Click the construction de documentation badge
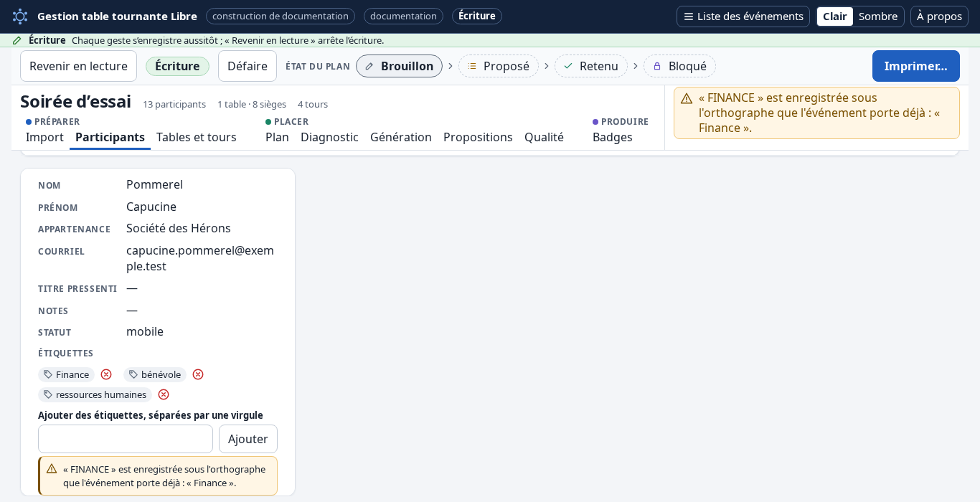The image size is (980, 502). point(281,16)
